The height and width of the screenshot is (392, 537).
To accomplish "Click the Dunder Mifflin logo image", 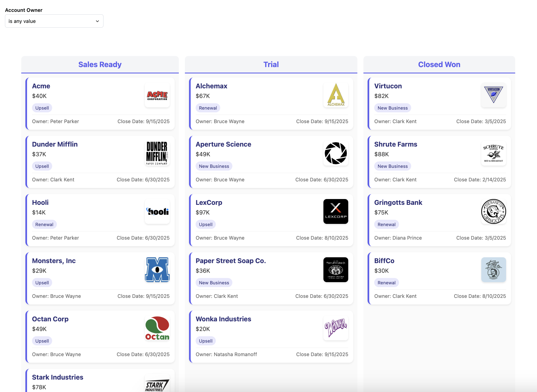I will tap(157, 153).
